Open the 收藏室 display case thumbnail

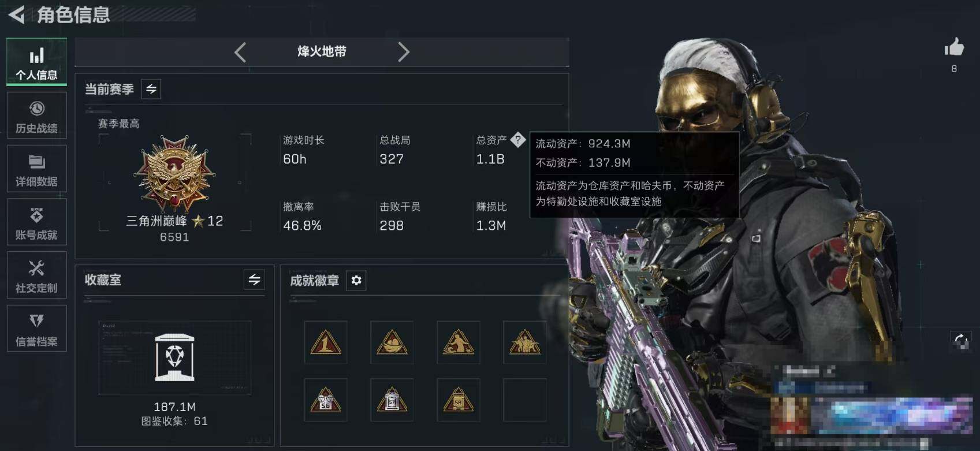175,357
